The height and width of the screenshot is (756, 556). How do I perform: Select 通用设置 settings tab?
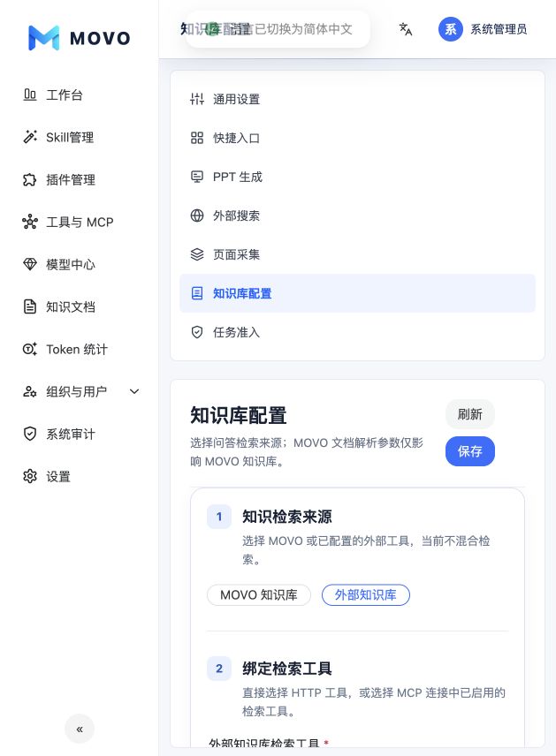pyautogui.click(x=357, y=99)
